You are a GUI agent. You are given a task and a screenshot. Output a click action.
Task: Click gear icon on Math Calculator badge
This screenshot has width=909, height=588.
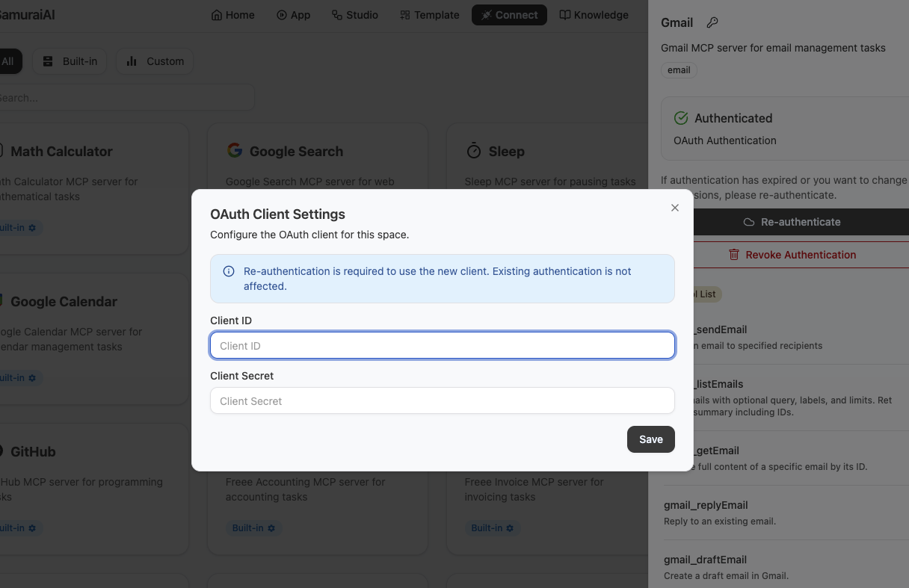tap(32, 228)
